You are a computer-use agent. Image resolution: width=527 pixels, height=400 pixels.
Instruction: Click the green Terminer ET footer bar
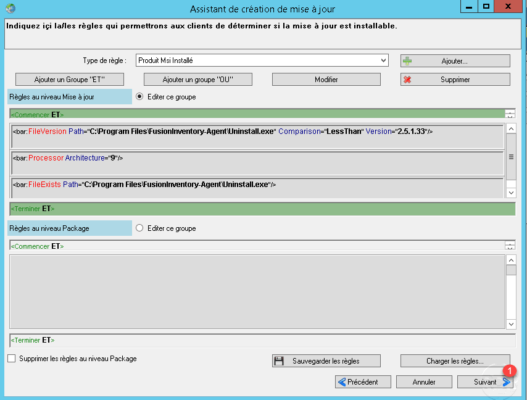262,209
